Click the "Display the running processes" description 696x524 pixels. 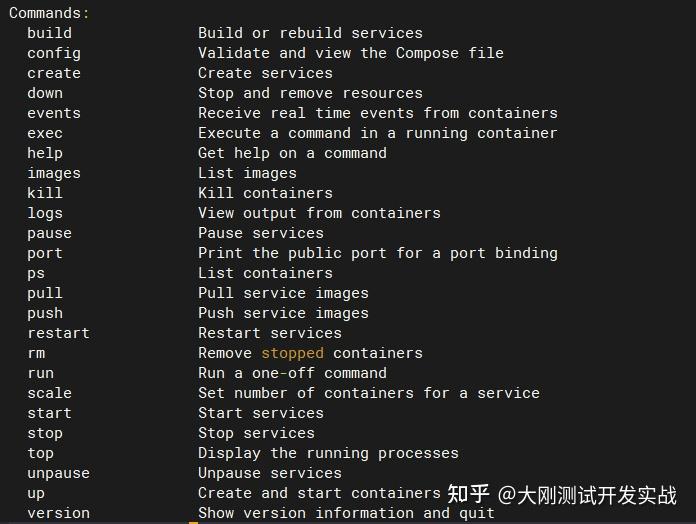coord(328,453)
